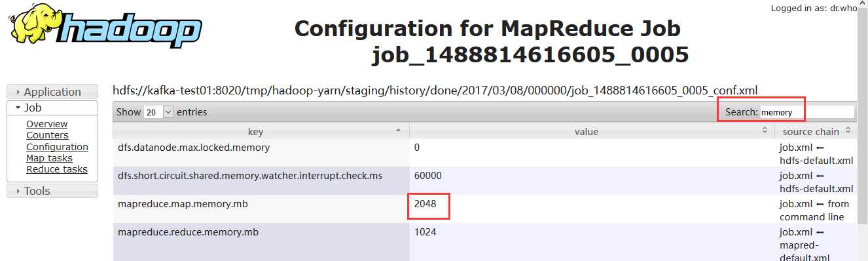This screenshot has height=261, width=868.
Task: Click the hdfs path of the job conf.xml
Action: point(435,90)
